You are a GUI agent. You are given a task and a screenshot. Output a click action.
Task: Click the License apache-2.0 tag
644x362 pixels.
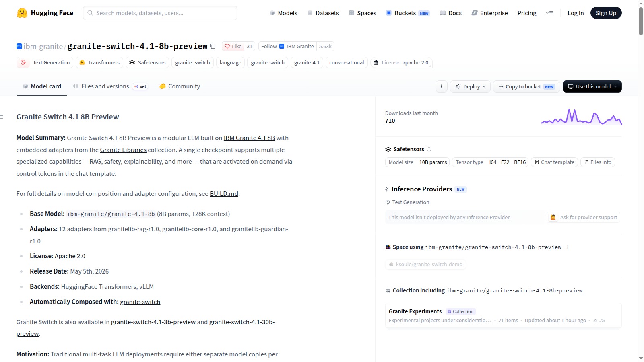click(401, 63)
